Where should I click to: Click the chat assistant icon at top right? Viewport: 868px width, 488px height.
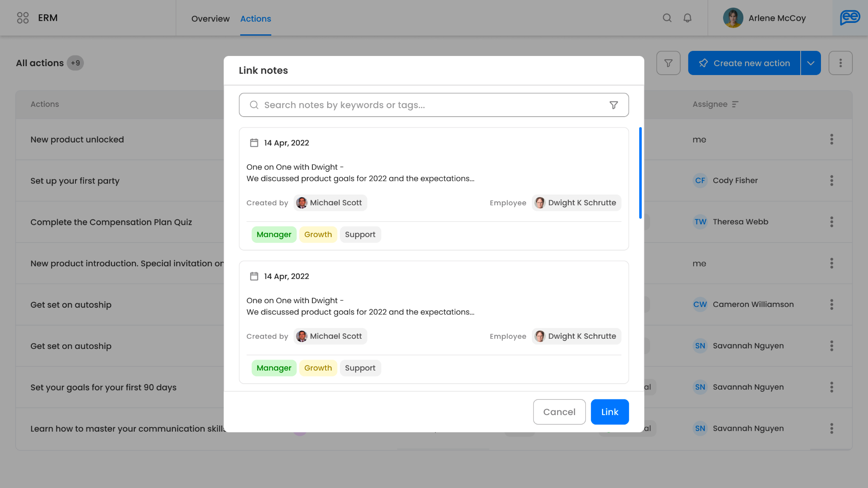click(x=850, y=18)
